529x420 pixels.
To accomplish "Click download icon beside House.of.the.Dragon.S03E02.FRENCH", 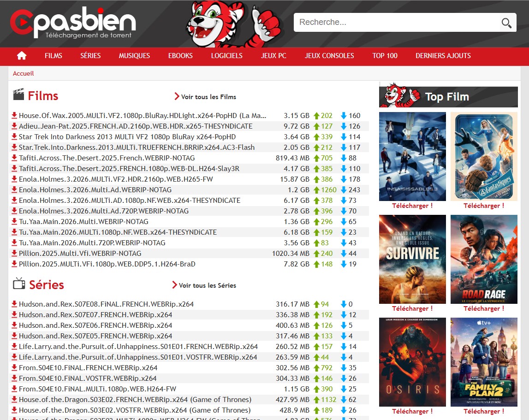I will coord(14,399).
